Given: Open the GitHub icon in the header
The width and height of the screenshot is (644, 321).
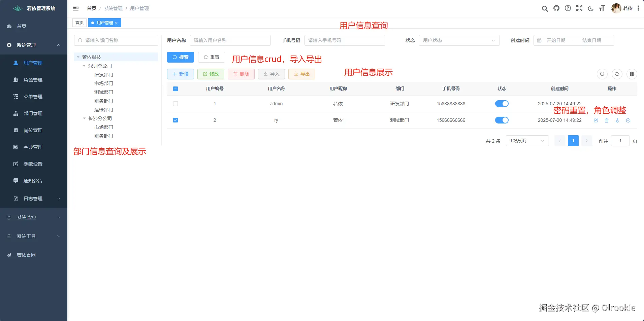Looking at the screenshot, I should [x=556, y=8].
